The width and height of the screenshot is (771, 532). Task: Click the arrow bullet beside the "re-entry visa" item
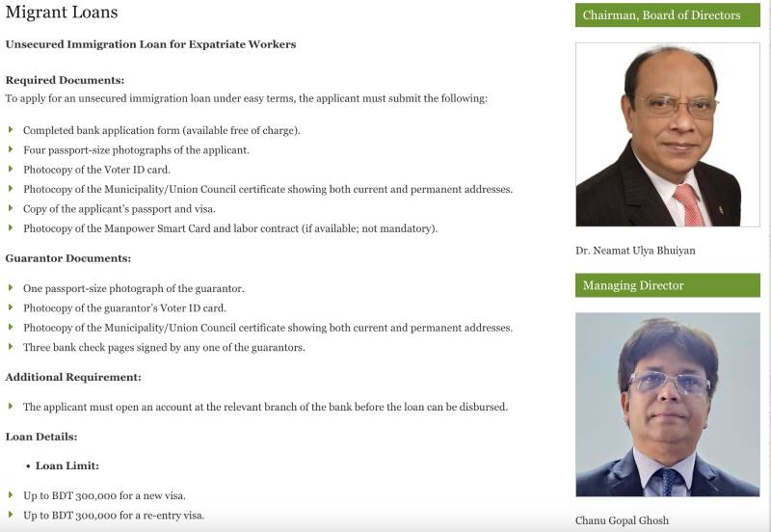coord(11,515)
